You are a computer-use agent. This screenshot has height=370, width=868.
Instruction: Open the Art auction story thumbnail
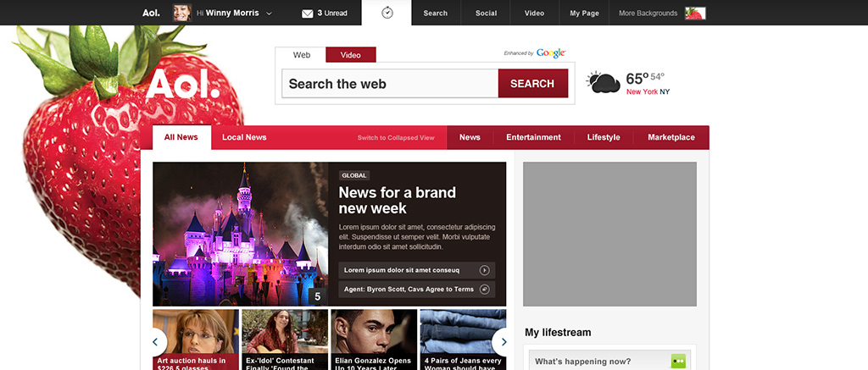pyautogui.click(x=196, y=340)
